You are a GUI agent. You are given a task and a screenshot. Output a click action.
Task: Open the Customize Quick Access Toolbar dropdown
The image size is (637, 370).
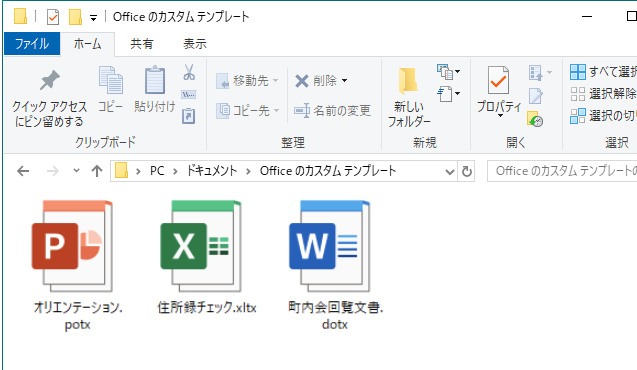point(93,17)
